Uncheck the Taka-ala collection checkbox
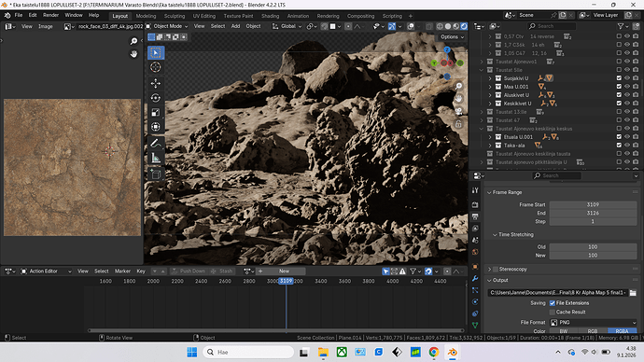 619,146
